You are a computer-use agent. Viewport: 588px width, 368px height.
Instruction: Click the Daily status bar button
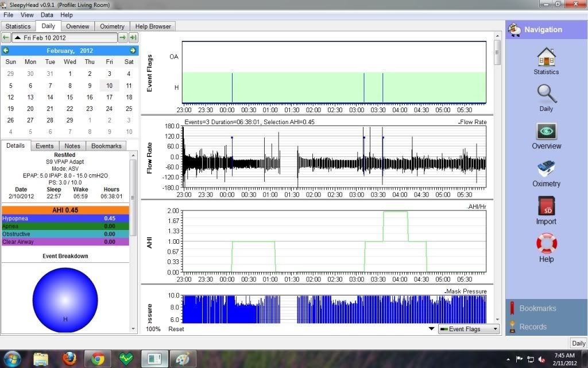coord(578,343)
